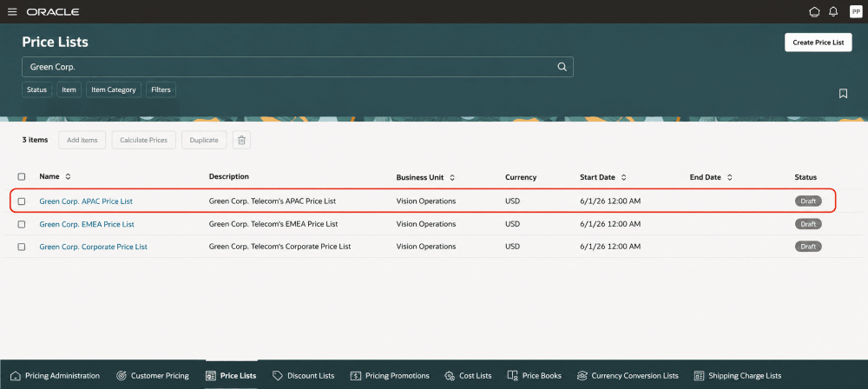Click "Green Corp. Telecom's Corporate Price List" description
Screen dimensions: 868x389
click(279, 247)
